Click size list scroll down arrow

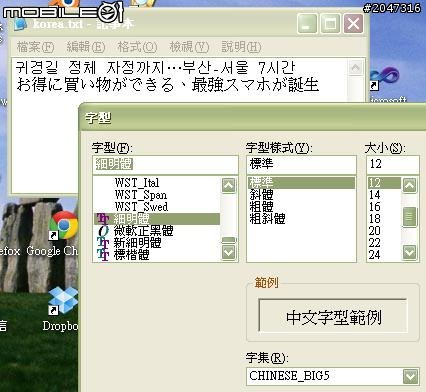point(410,252)
